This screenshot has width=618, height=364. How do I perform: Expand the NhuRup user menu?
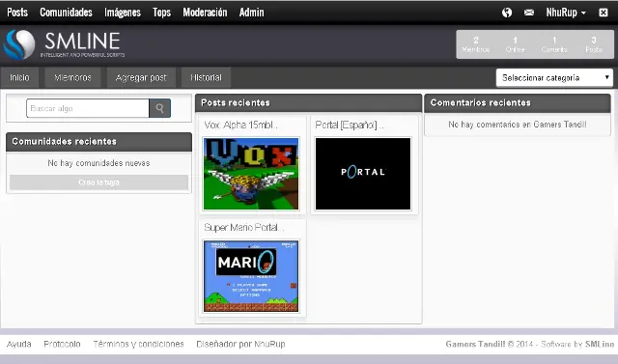[566, 13]
